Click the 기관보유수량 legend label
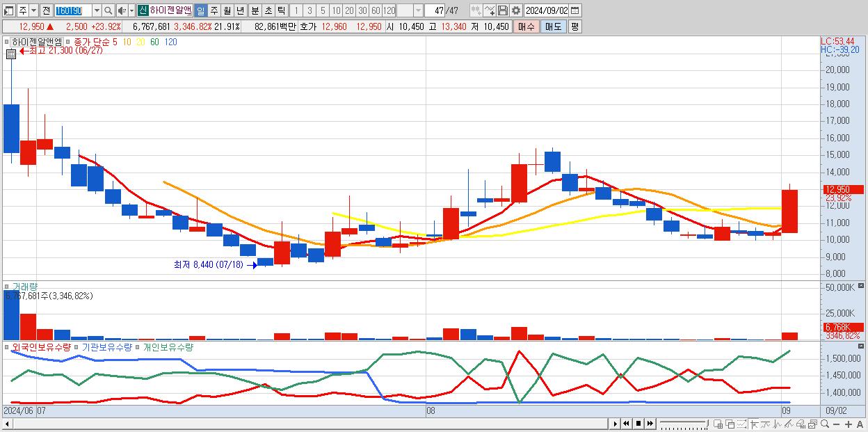This screenshot has height=432, width=868. coord(107,346)
